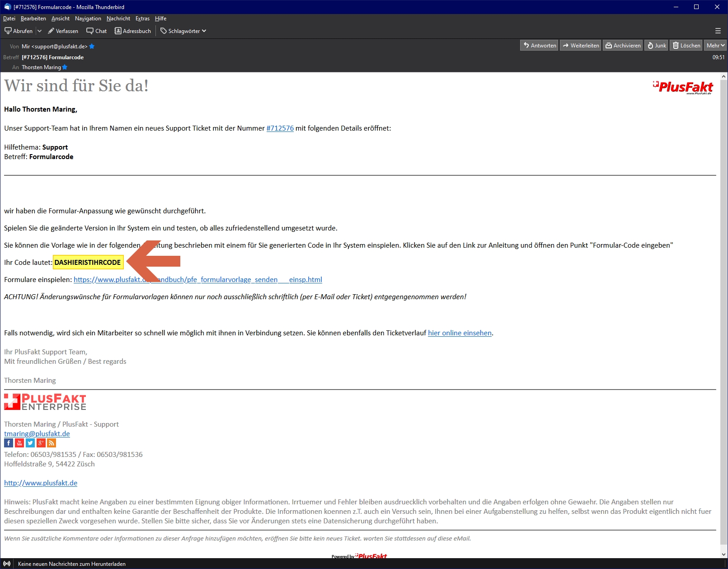The image size is (728, 569).
Task: Click the highlighted code DASHIERISTIHRCODE
Action: pyautogui.click(x=88, y=263)
